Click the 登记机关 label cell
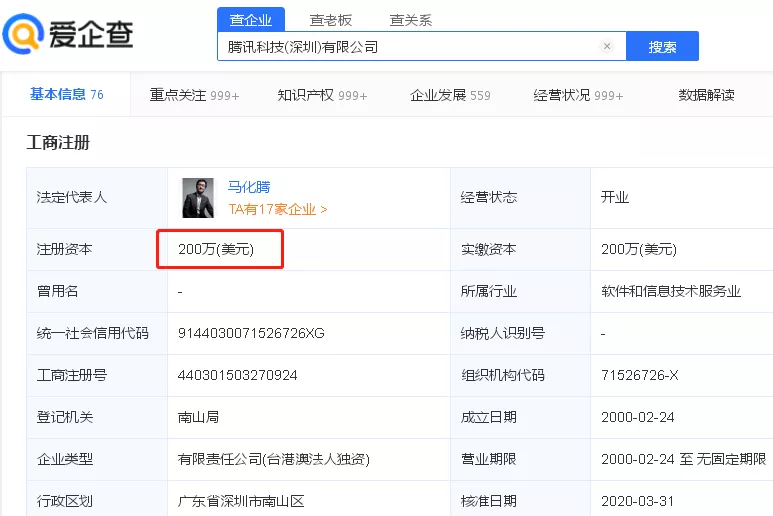The height and width of the screenshot is (516, 773). click(97, 417)
